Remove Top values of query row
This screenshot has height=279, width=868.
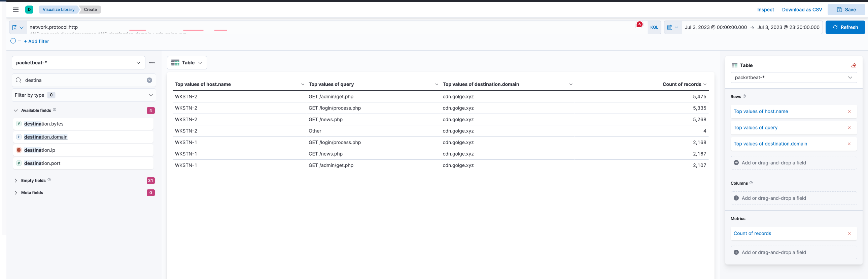(x=849, y=128)
